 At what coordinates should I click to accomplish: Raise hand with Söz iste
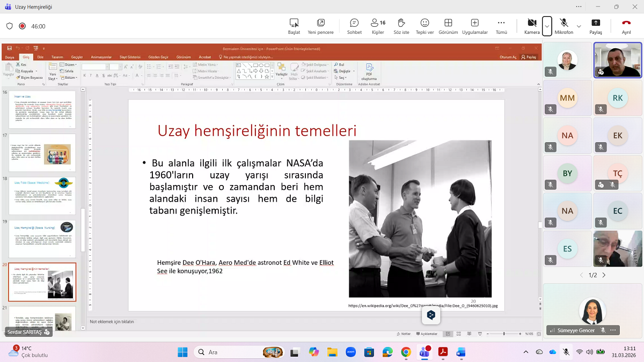click(401, 26)
